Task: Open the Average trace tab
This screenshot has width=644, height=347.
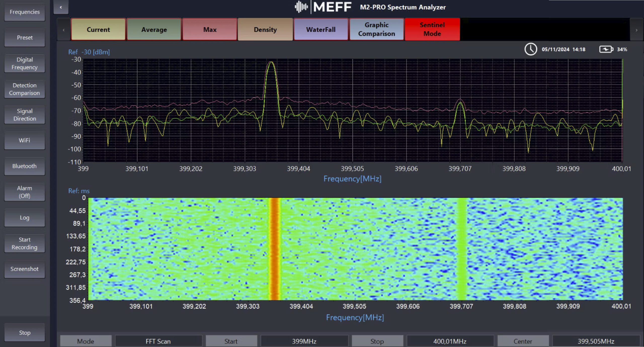Action: point(154,29)
